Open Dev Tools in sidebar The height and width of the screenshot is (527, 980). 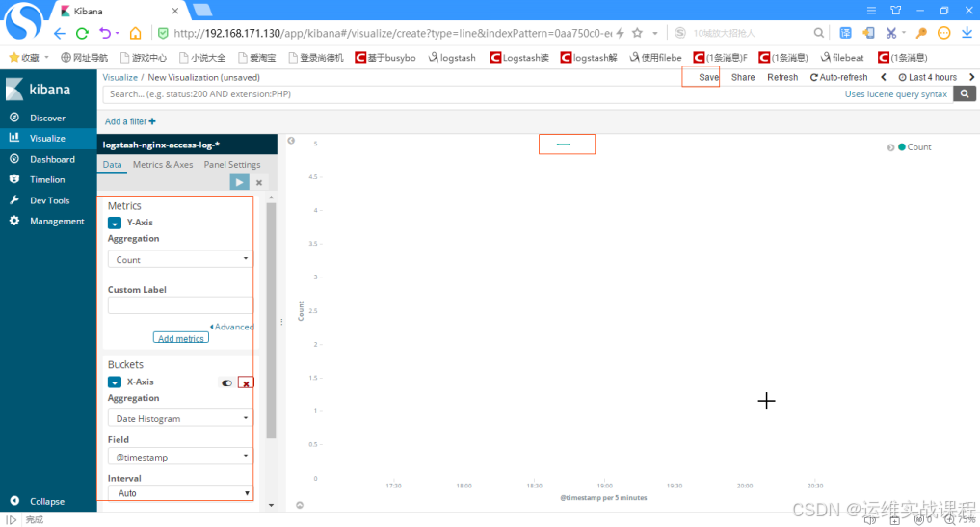pos(49,200)
